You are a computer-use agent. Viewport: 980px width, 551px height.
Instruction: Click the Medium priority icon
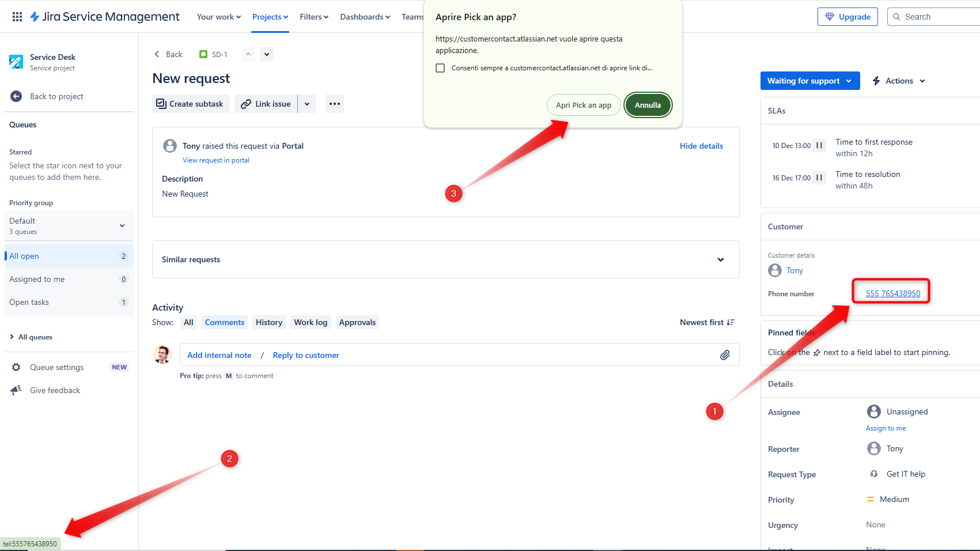[x=871, y=499]
